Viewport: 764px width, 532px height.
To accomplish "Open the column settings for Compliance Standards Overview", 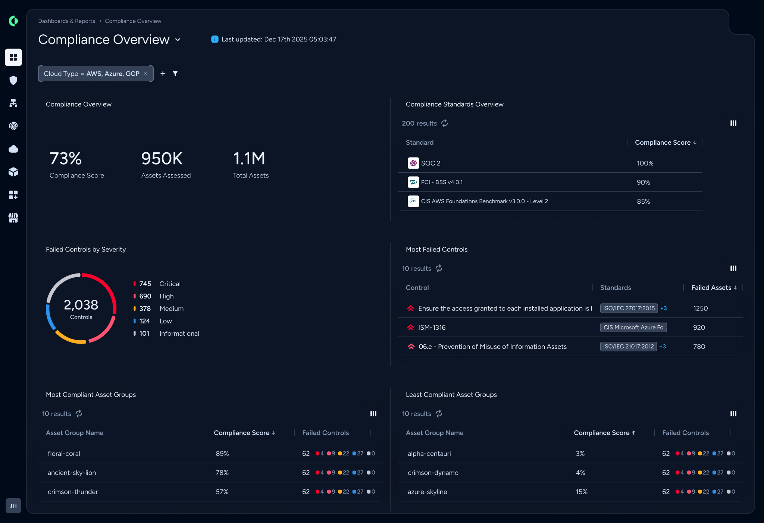I will pyautogui.click(x=733, y=123).
